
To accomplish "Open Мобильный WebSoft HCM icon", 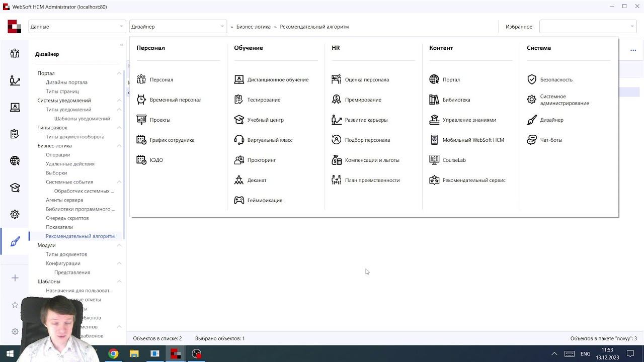I will tap(434, 140).
